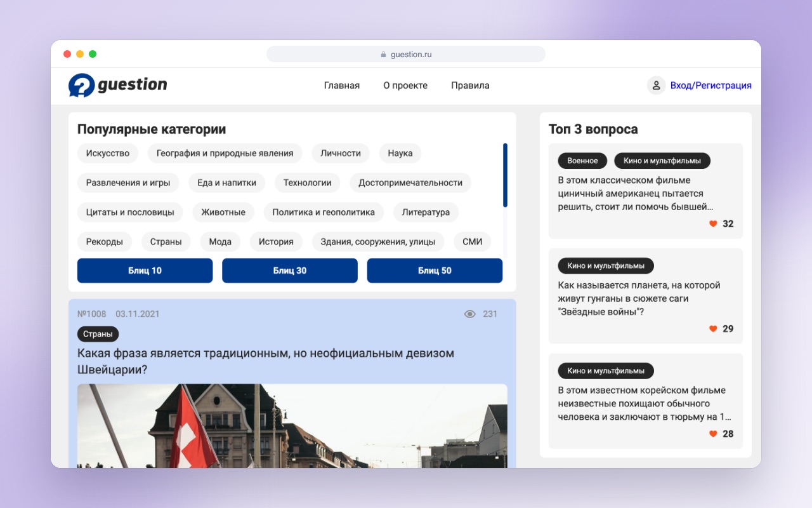812x508 pixels.
Task: Click the eye views icon on question №1008
Action: click(x=470, y=314)
